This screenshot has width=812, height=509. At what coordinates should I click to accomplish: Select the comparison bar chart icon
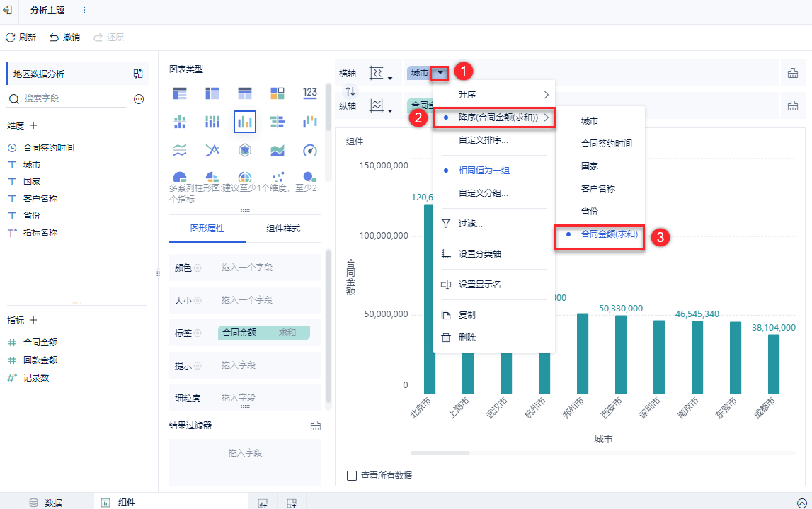(x=278, y=122)
